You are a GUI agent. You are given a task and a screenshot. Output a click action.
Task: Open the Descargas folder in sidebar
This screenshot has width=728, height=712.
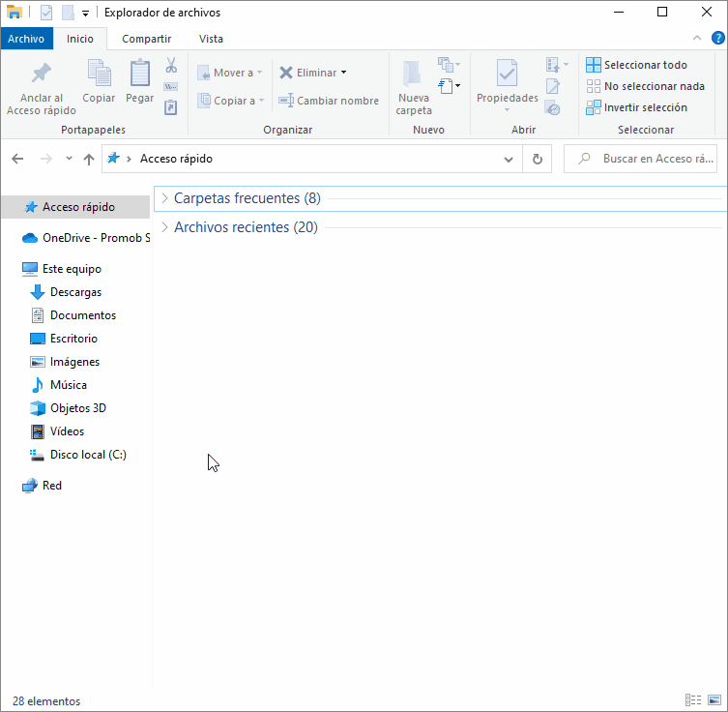(75, 292)
